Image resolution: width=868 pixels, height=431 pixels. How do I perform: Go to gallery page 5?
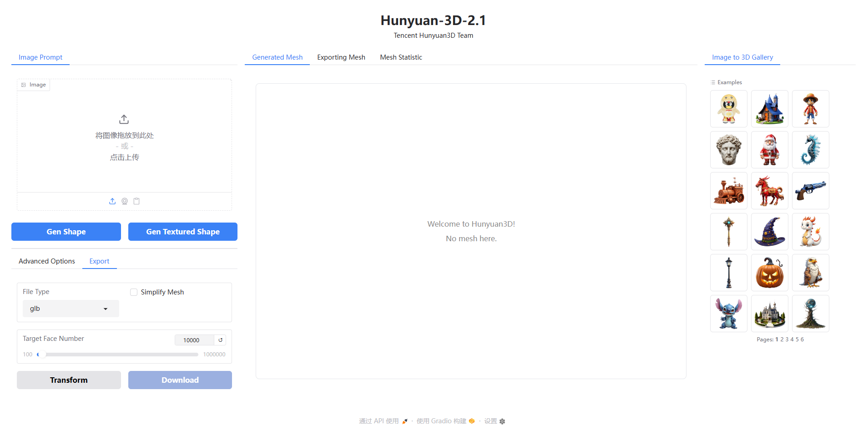[797, 340]
